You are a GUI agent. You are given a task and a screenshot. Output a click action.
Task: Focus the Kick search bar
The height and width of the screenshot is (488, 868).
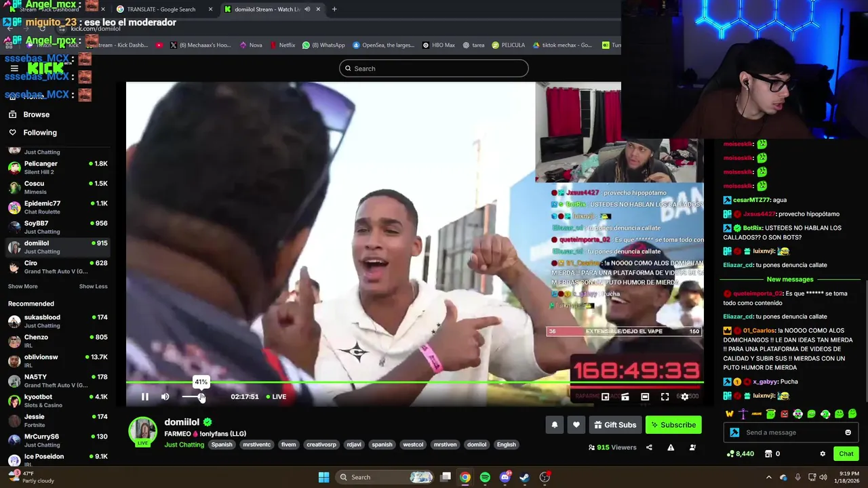pyautogui.click(x=433, y=68)
